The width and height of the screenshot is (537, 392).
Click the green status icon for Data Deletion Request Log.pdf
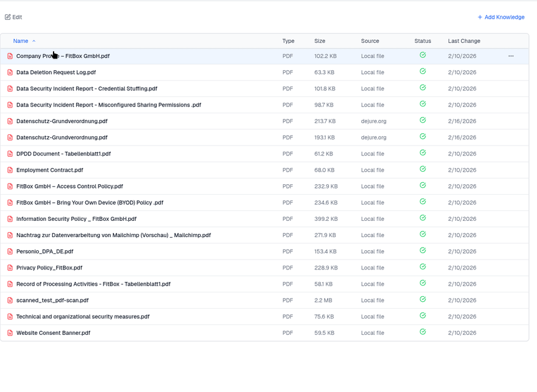[x=422, y=72]
